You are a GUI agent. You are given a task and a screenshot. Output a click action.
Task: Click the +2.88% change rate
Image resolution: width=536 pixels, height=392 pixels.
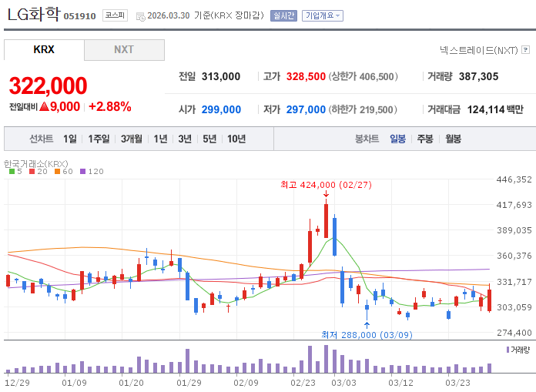[x=109, y=106]
